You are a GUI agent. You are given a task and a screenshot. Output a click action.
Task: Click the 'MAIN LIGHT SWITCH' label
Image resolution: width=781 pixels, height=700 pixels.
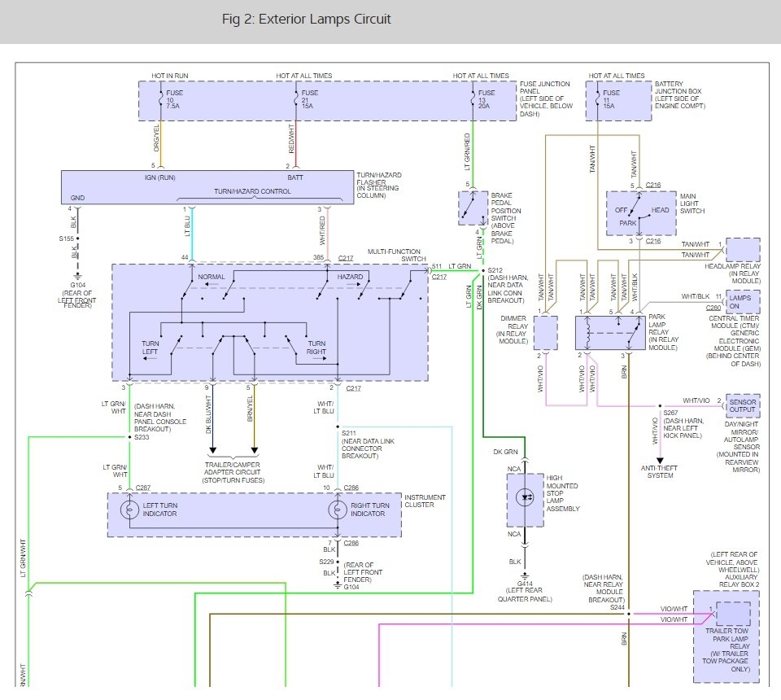(x=692, y=203)
